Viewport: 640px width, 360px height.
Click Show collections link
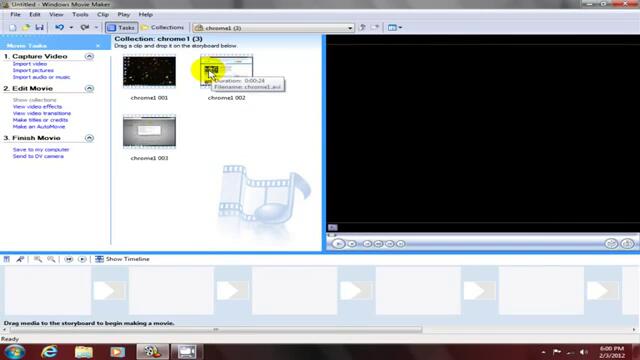pos(34,100)
